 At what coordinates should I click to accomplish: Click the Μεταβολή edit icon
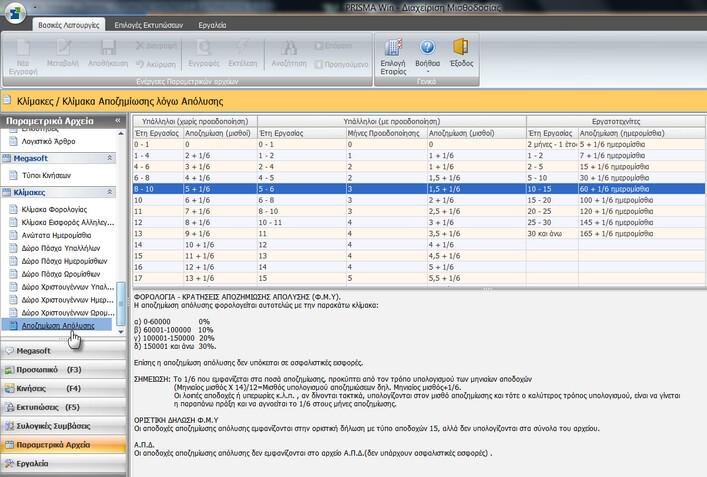(x=63, y=48)
